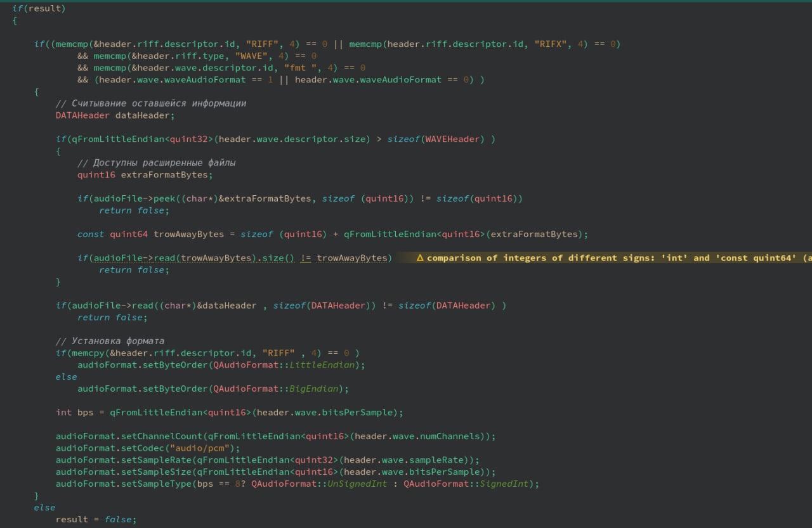
Task: Click the 'int bps' variable declaration
Action: pyautogui.click(x=75, y=413)
